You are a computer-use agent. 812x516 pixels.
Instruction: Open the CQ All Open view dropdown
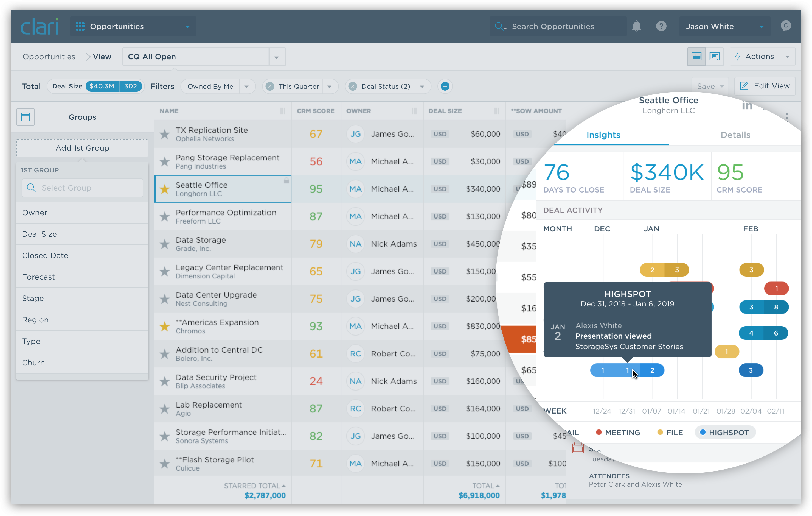[x=277, y=57]
